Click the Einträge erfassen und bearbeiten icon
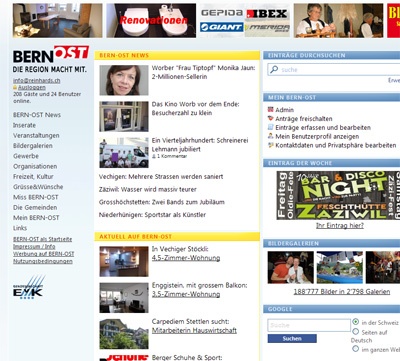 [271, 127]
